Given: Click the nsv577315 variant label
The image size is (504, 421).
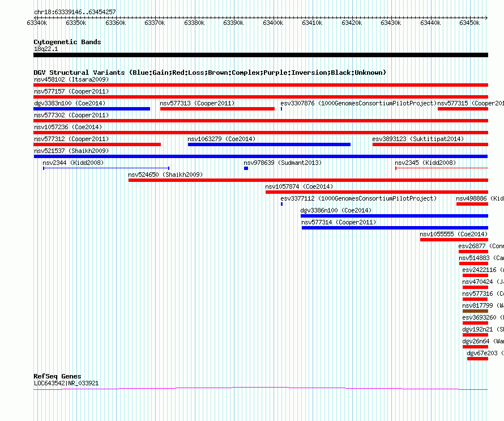Looking at the screenshot, I should pyautogui.click(x=471, y=103).
